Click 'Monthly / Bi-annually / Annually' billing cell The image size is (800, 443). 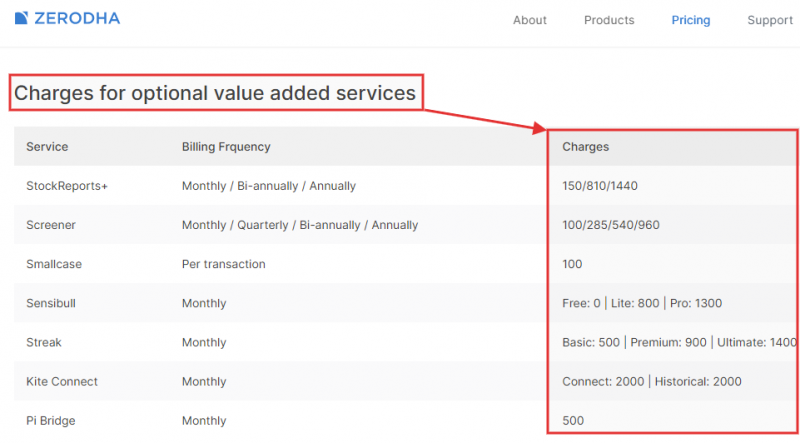point(268,186)
